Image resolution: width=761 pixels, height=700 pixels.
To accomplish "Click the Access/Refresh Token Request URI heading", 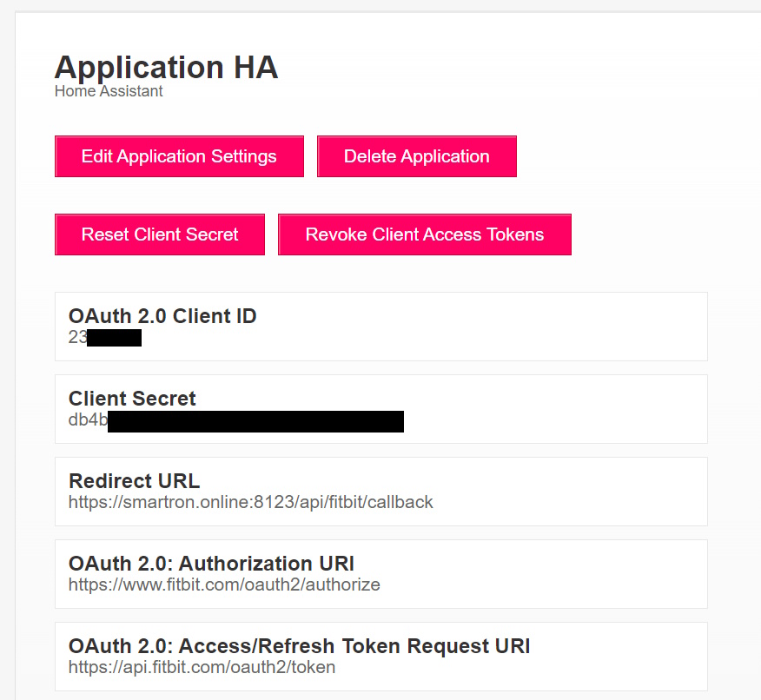I will [299, 645].
